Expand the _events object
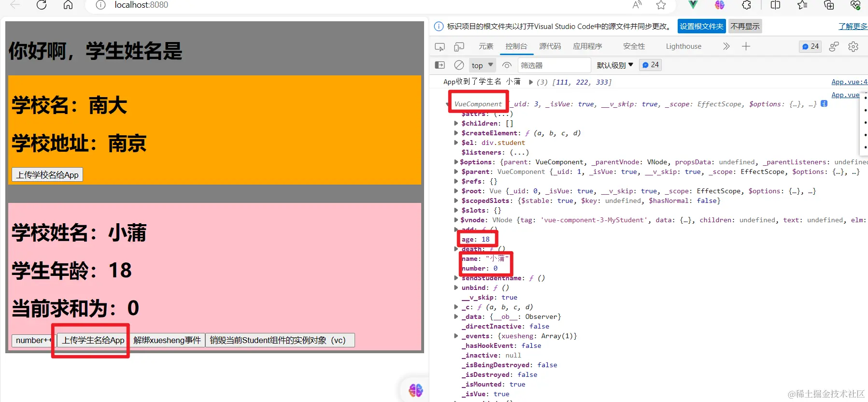The height and width of the screenshot is (402, 868). pos(456,336)
